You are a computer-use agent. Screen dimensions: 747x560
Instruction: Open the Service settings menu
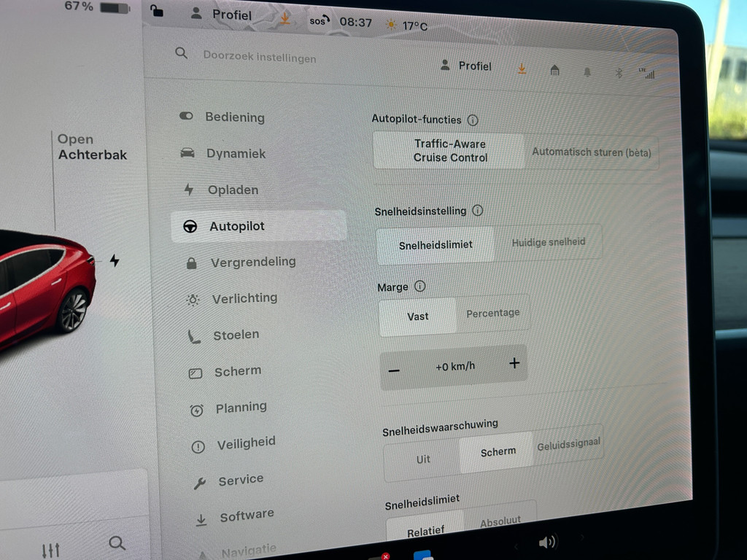coord(228,481)
